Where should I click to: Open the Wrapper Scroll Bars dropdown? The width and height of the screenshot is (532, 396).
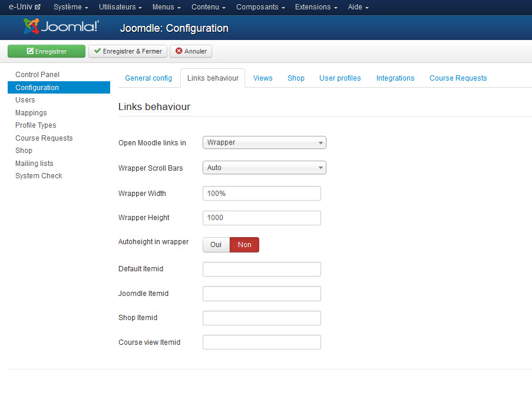click(264, 168)
